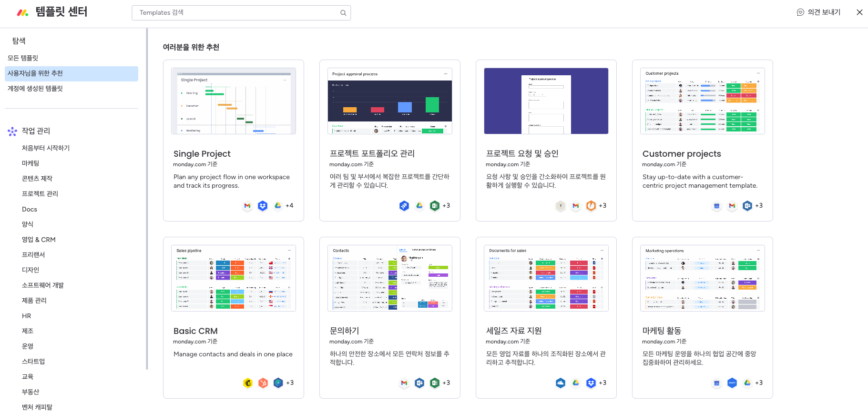Viewport: 868px width, 413px height.
Task: Click the Gmail icon on 프로젝트 요청 및 승인 card
Action: 576,206
